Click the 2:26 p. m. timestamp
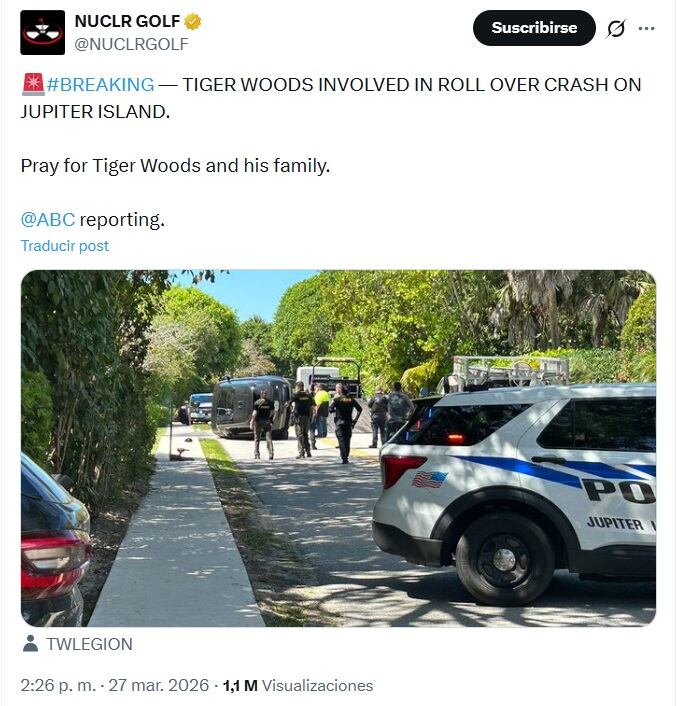Screen dimensions: 677x706 58,685
